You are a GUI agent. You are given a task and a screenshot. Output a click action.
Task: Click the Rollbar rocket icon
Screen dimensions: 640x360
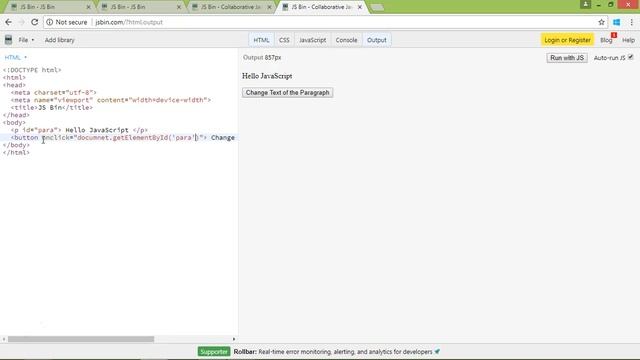[x=437, y=351]
